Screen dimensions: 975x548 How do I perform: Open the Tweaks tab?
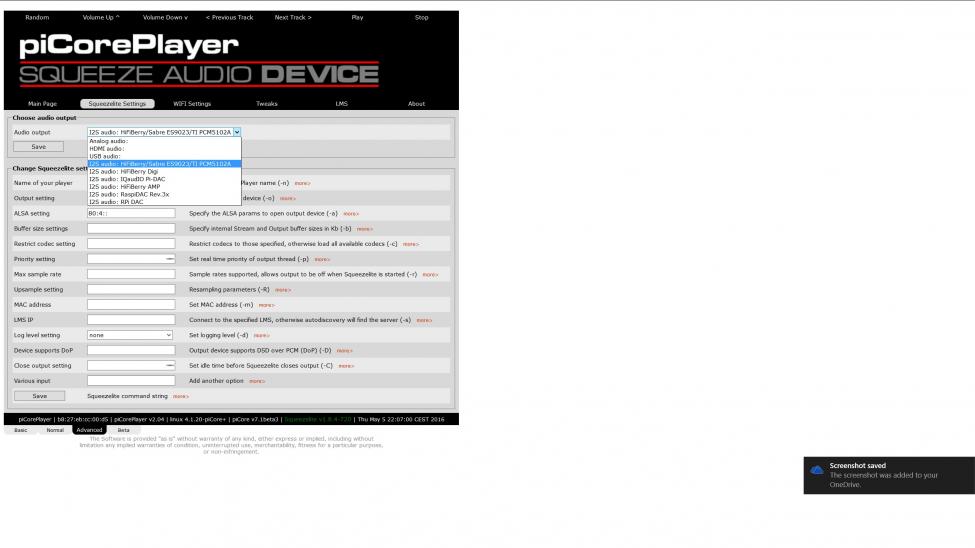point(267,104)
